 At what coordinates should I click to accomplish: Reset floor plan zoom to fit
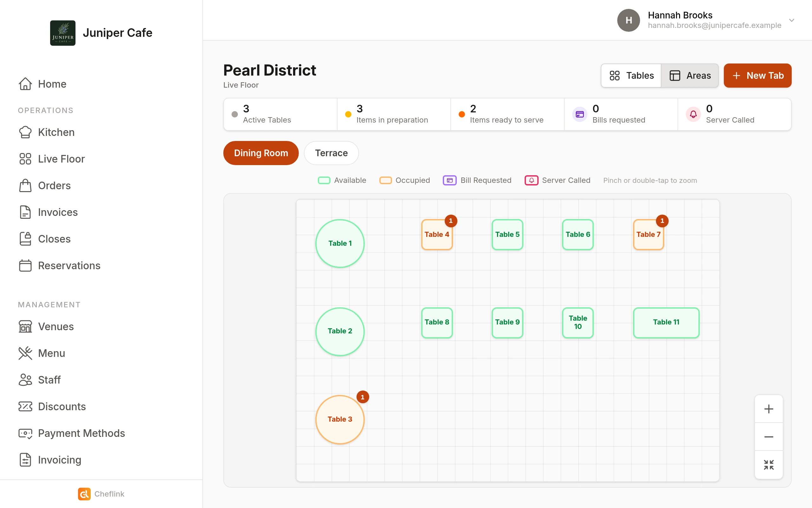point(769,465)
